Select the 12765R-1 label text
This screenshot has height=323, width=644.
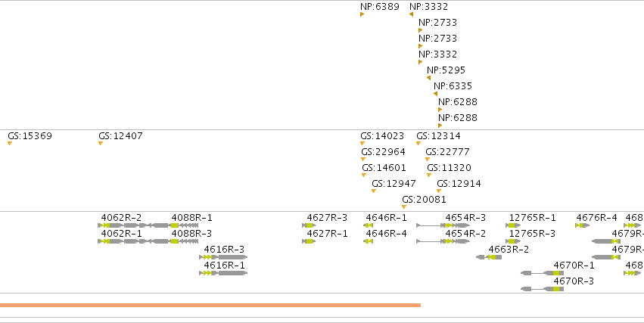532,218
